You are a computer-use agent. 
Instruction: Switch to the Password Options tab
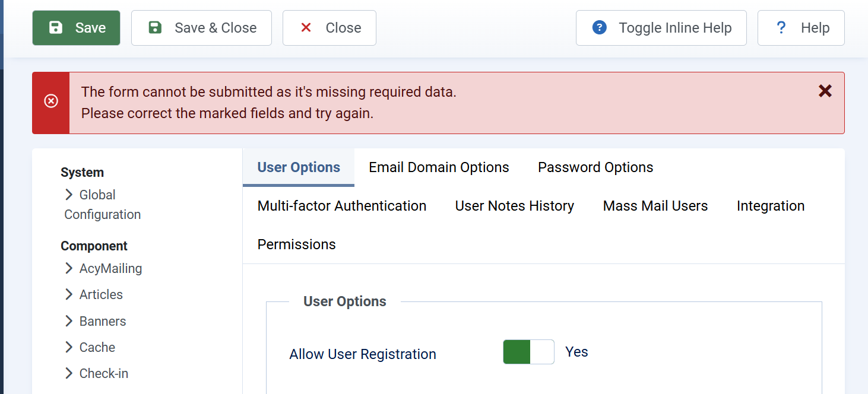595,167
